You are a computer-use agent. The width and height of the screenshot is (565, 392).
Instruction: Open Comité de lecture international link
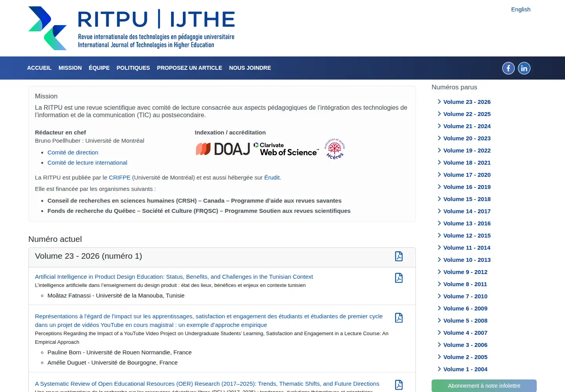87,163
